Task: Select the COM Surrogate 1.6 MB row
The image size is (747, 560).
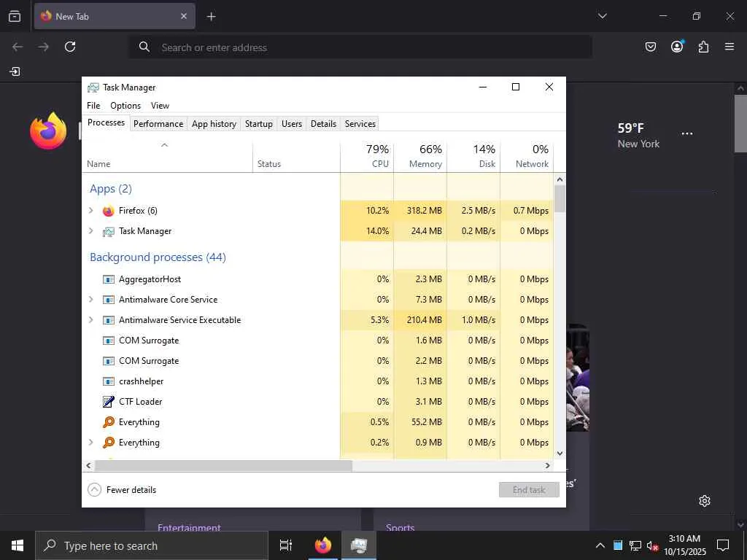Action: [x=318, y=341]
